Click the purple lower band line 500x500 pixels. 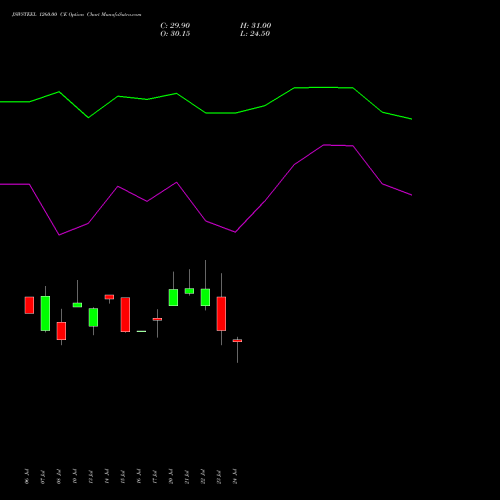(x=206, y=221)
